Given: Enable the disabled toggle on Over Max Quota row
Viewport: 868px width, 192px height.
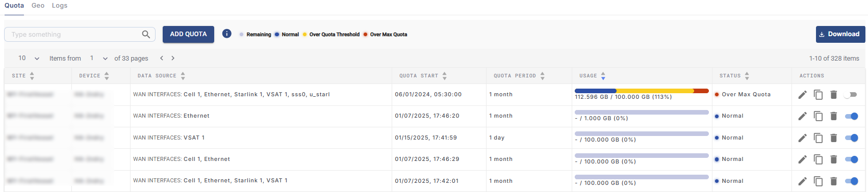Looking at the screenshot, I should coord(851,95).
